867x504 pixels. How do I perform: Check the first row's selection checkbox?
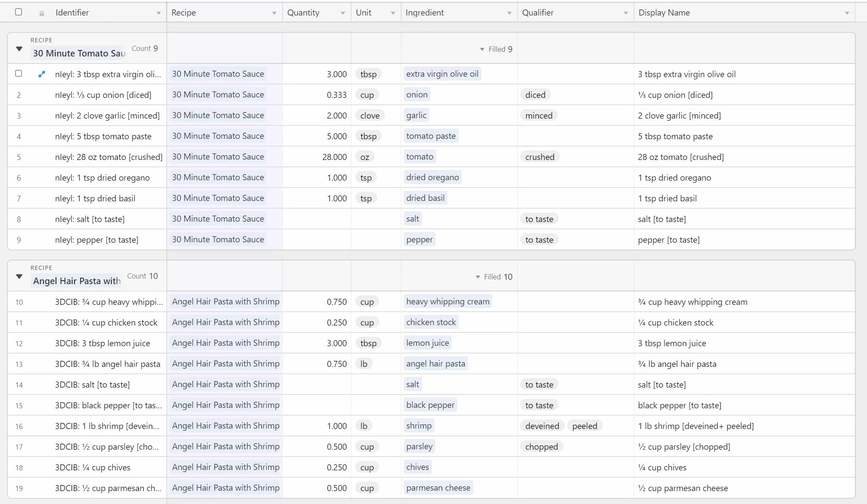point(19,73)
